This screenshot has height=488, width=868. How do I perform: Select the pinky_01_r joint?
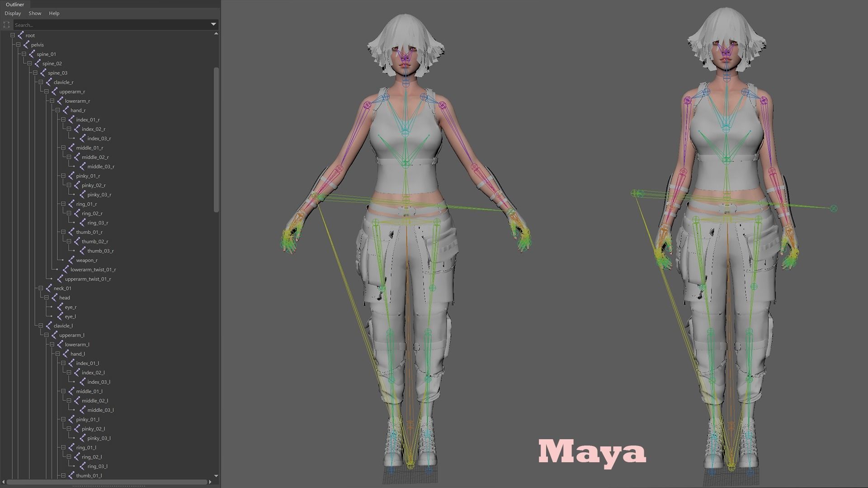coord(88,176)
